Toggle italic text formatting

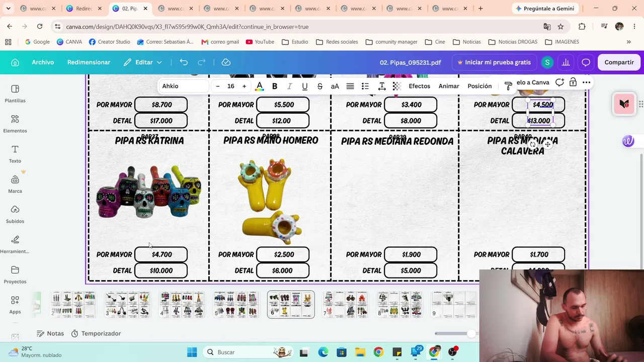(289, 86)
